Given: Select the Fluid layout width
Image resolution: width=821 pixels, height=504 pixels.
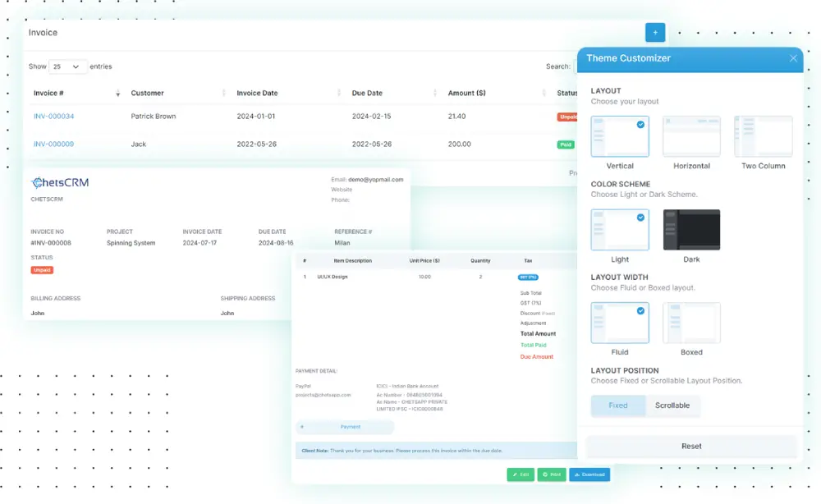Looking at the screenshot, I should pyautogui.click(x=620, y=323).
